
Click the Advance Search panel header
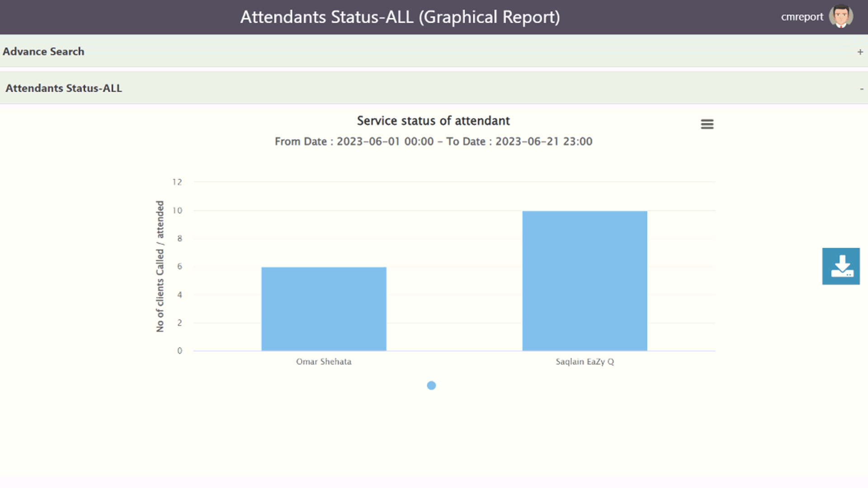pos(43,52)
